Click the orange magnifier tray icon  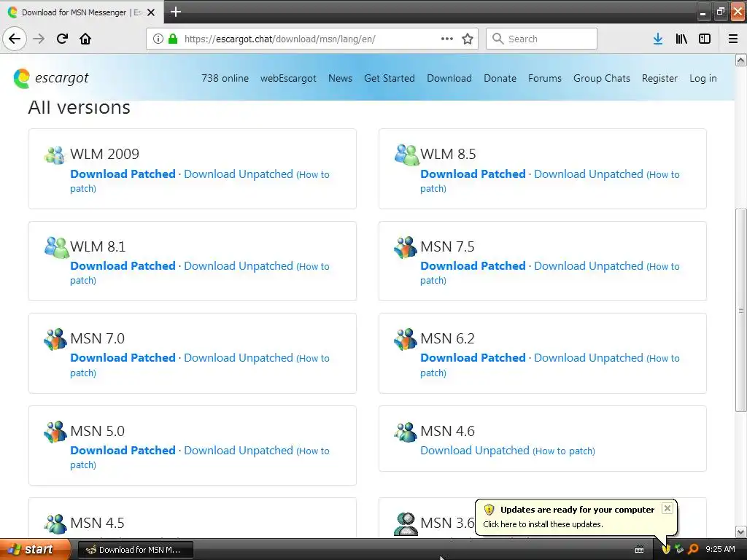tap(694, 549)
